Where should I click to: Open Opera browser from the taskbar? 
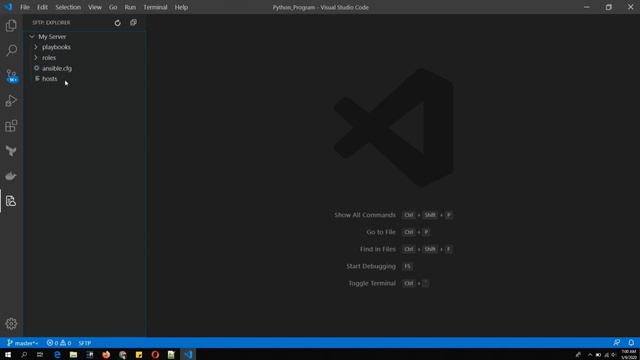[155, 355]
